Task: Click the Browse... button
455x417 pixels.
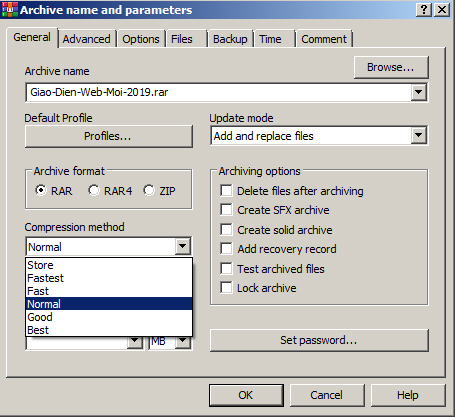Action: tap(391, 67)
